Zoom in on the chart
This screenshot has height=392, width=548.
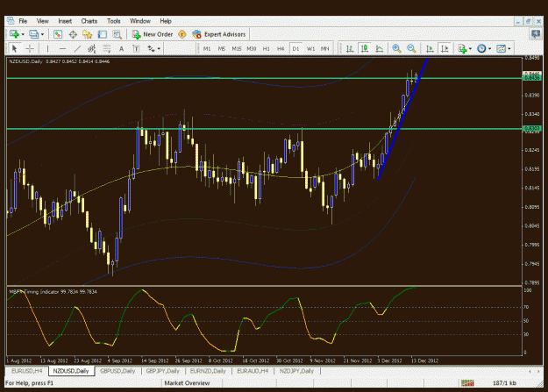pyautogui.click(x=396, y=48)
